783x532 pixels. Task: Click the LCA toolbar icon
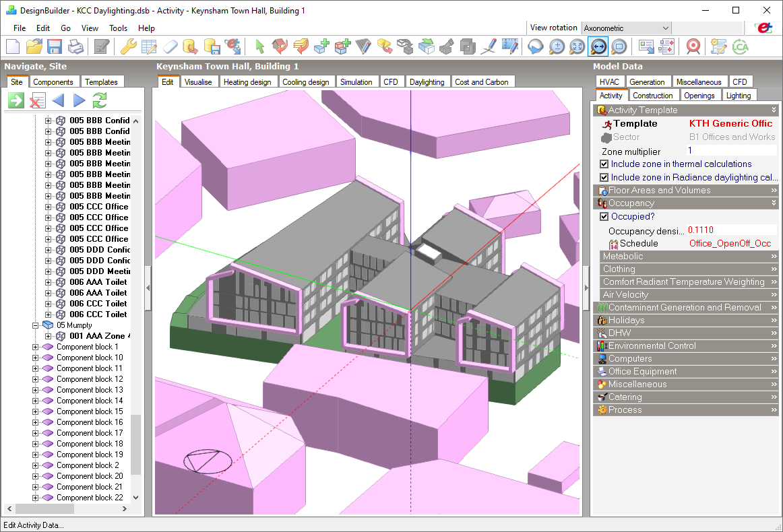pyautogui.click(x=740, y=46)
